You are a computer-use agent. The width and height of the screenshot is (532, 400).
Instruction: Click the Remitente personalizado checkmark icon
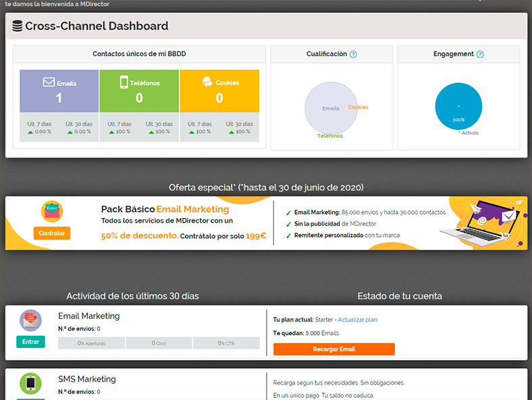coord(288,236)
